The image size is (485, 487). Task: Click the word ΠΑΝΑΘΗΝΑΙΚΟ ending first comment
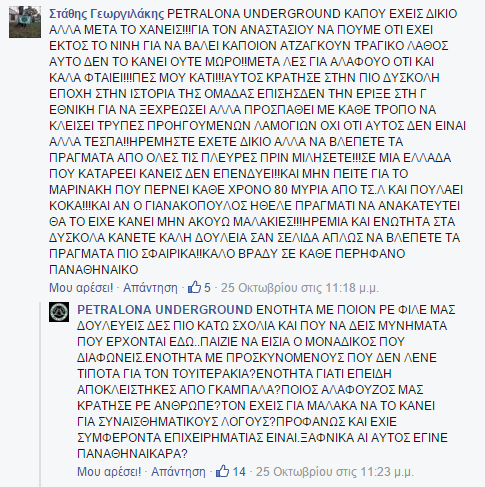click(x=94, y=270)
